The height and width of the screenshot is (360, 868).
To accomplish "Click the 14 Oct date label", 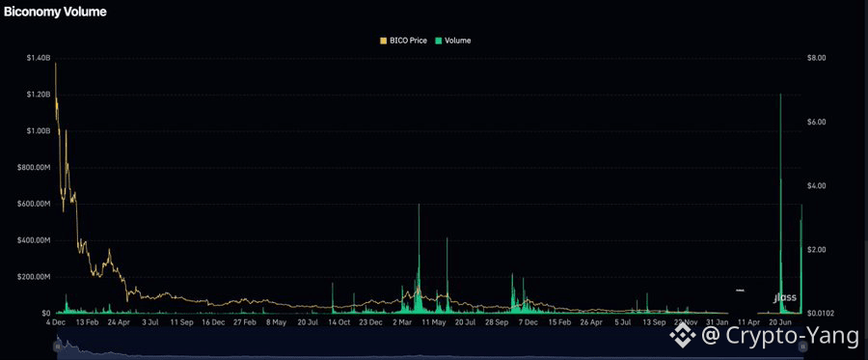I will pyautogui.click(x=339, y=321).
